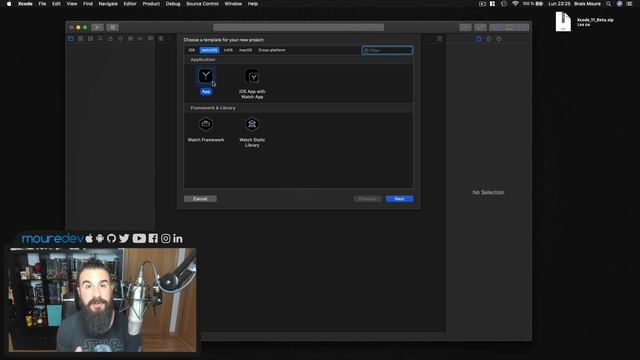Click the Run button in Xcode toolbar

(97, 27)
